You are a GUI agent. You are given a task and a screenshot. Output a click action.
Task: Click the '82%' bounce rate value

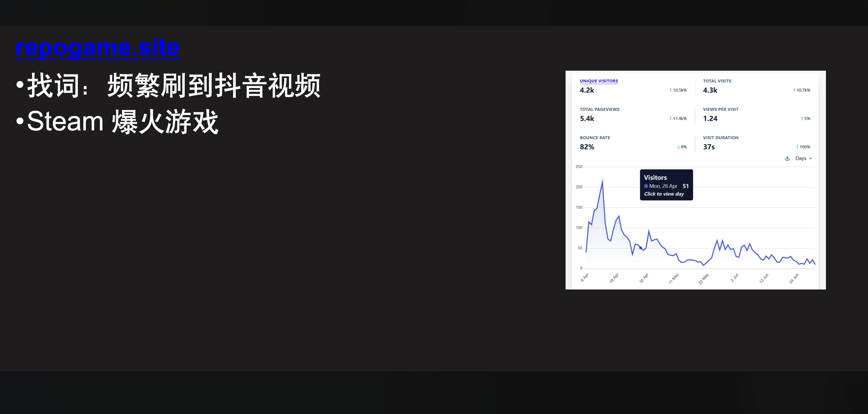[x=587, y=147]
